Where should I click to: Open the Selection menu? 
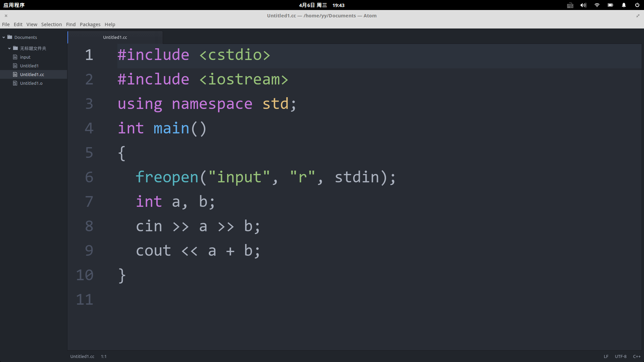pyautogui.click(x=52, y=24)
